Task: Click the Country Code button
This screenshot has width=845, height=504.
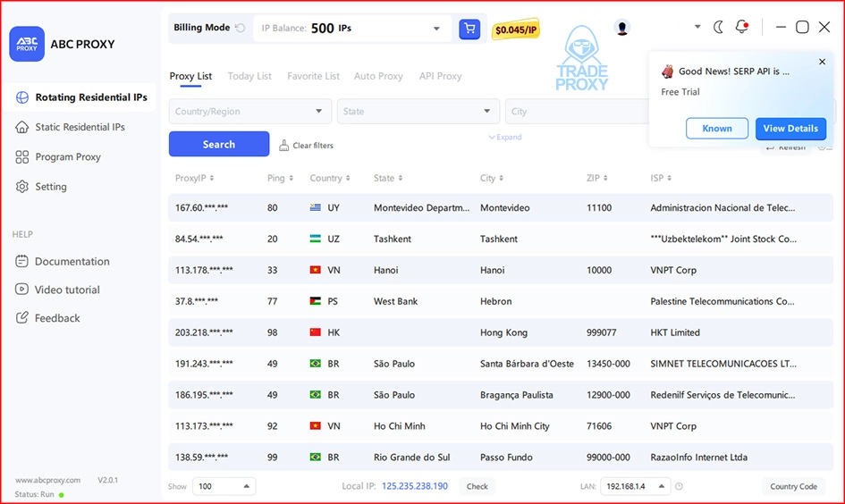Action: tap(793, 486)
